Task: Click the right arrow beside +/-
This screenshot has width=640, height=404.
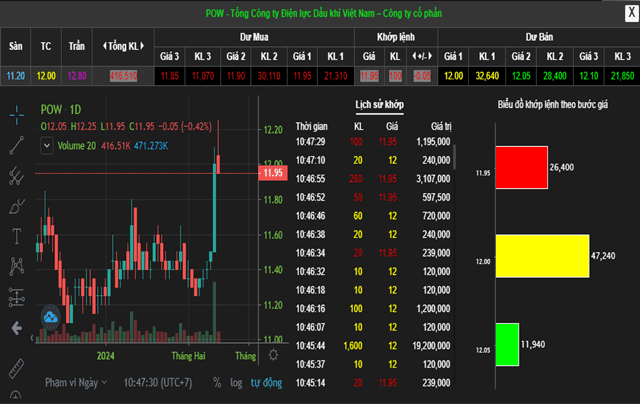Action: click(x=430, y=56)
